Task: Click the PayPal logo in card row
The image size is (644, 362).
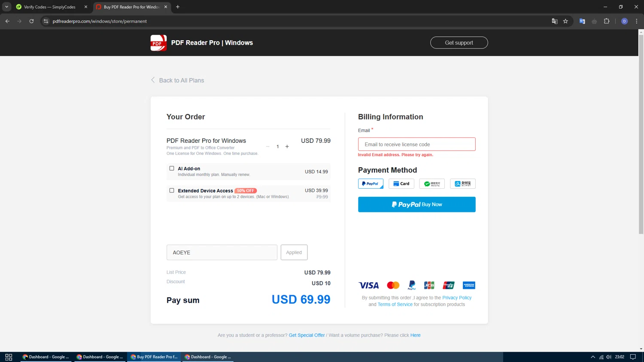Action: click(x=412, y=285)
